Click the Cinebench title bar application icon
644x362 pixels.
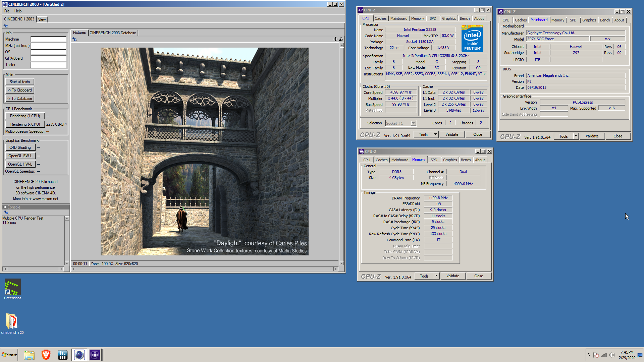click(x=5, y=4)
